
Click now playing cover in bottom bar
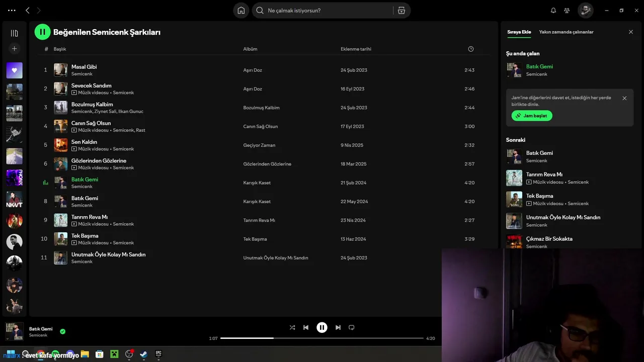[15, 332]
